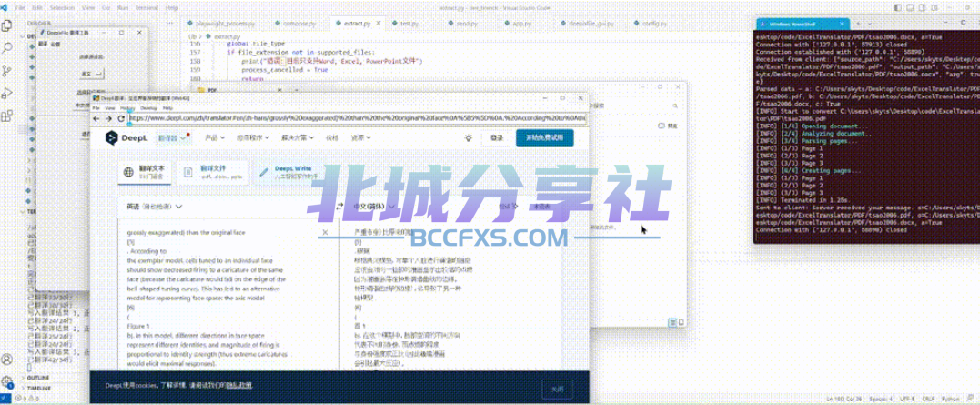Click UTF-8 encoding in VS Code status bar
980x405 pixels.
tap(908, 399)
